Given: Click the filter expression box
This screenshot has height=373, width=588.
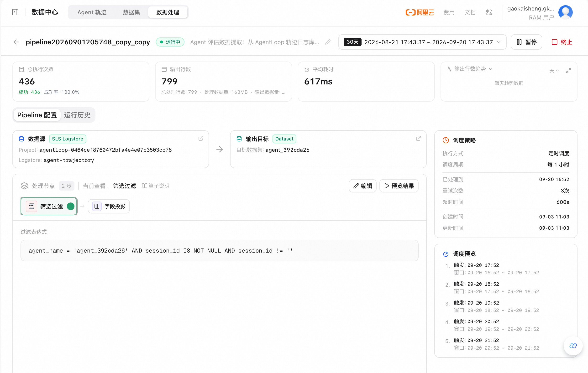Looking at the screenshot, I should 219,250.
